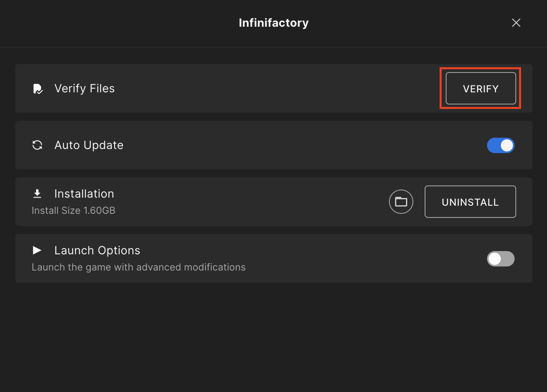Image resolution: width=547 pixels, height=392 pixels.
Task: Click the Verify Files document icon
Action: point(38,89)
